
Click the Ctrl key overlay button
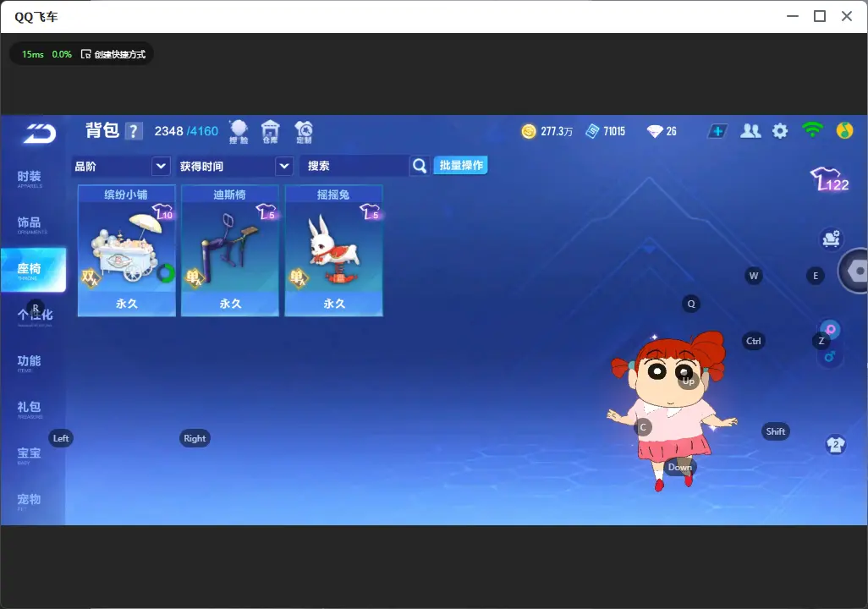tap(754, 341)
